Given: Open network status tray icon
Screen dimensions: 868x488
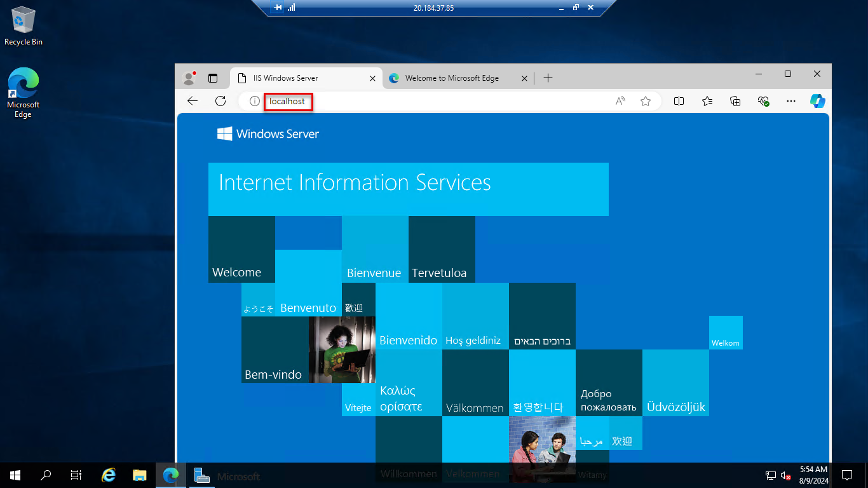Looking at the screenshot, I should [x=770, y=475].
